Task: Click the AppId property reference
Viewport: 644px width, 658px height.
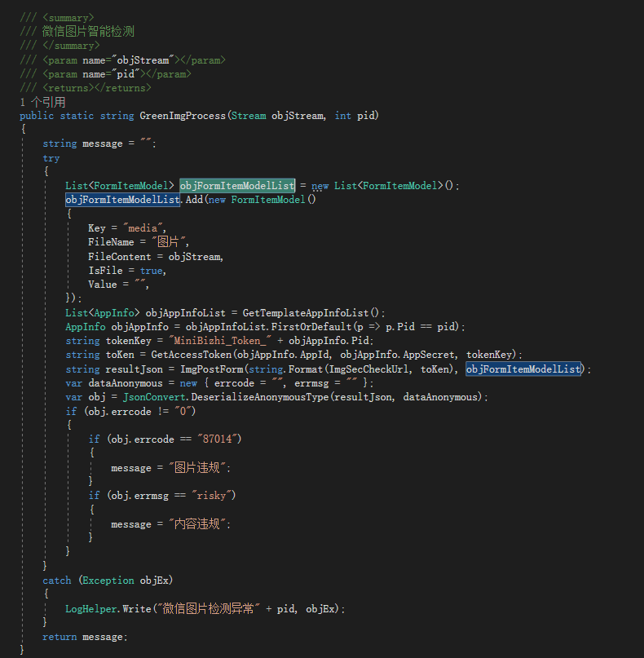Action: tap(314, 355)
